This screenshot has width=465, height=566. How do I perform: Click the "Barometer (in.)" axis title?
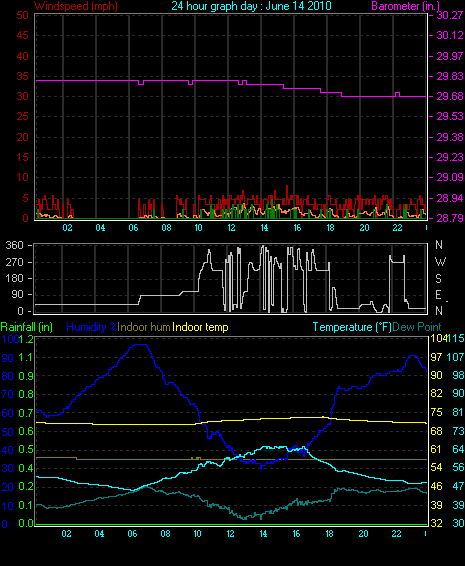click(x=405, y=6)
